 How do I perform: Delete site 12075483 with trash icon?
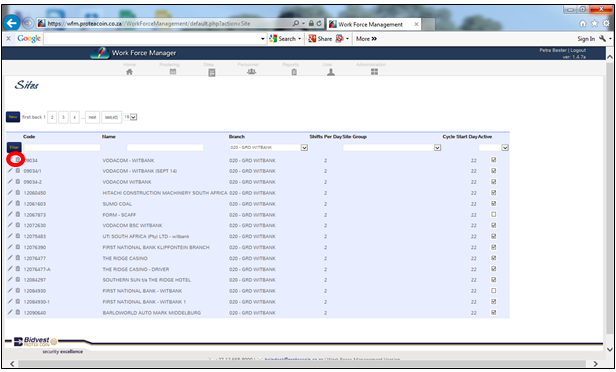click(x=18, y=236)
